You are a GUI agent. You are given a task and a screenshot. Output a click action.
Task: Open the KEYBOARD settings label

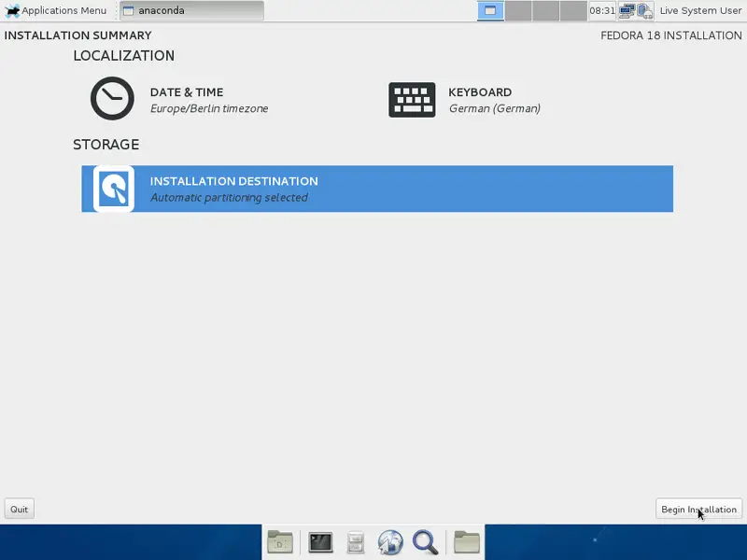pos(480,91)
